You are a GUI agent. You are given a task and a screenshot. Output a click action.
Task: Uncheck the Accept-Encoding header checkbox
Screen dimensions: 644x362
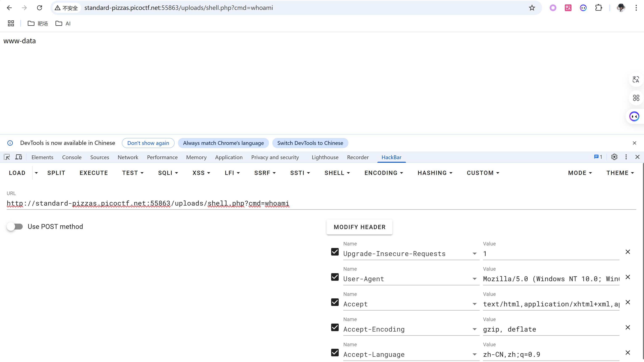pyautogui.click(x=335, y=328)
